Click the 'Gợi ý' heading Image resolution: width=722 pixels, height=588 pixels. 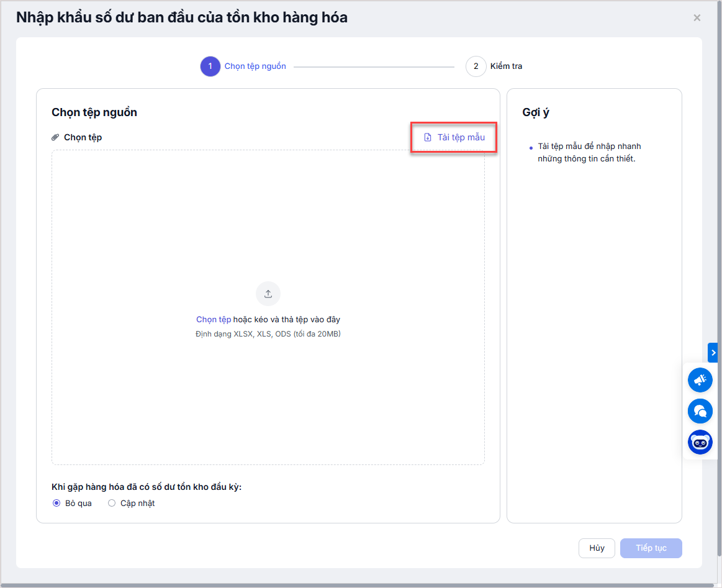click(x=536, y=112)
